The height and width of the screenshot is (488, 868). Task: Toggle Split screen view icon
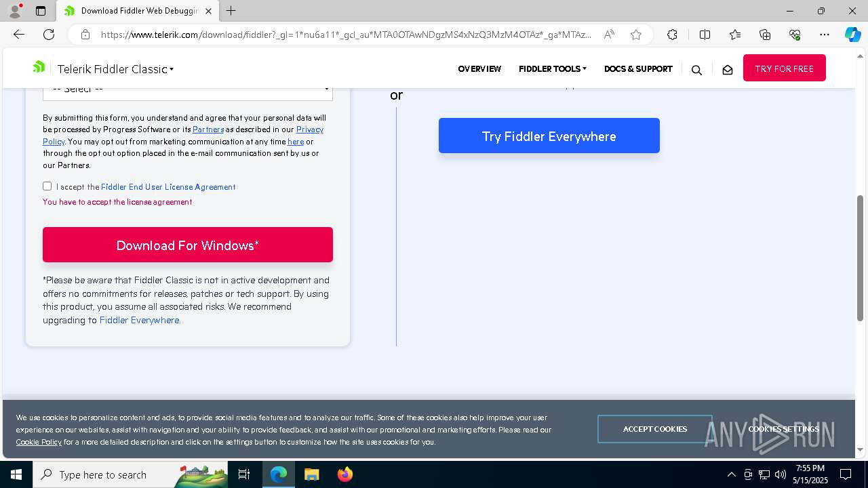(x=705, y=35)
